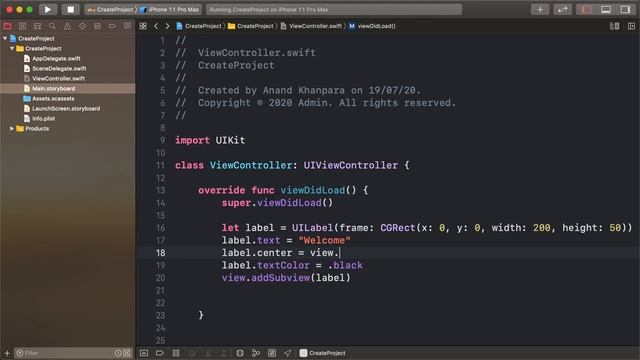Click the "Welcome" string literal
The width and height of the screenshot is (640, 360).
coord(324,240)
